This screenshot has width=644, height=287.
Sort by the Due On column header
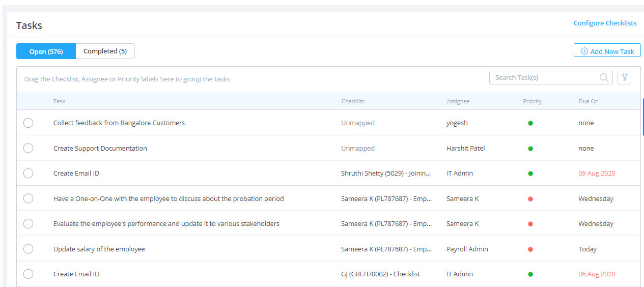tap(589, 101)
